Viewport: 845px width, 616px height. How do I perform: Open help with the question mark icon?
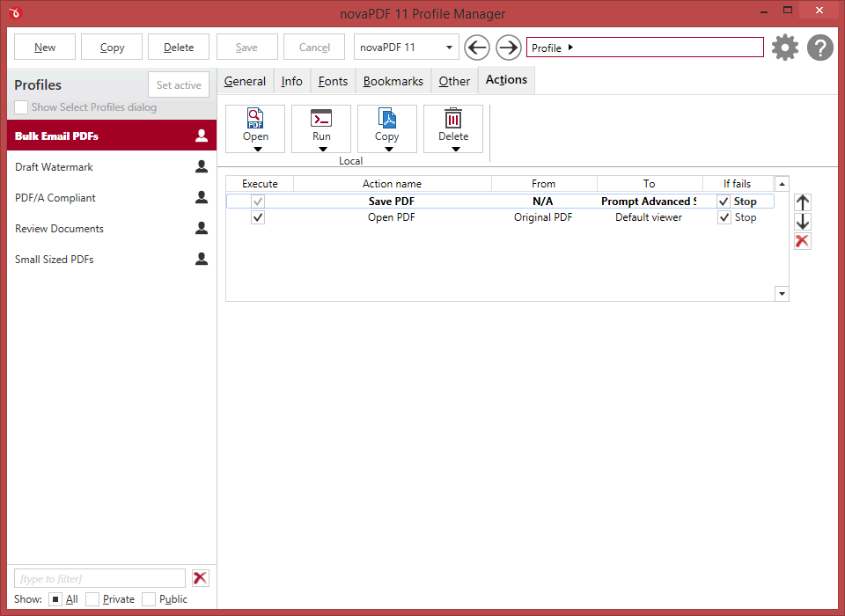pos(820,48)
